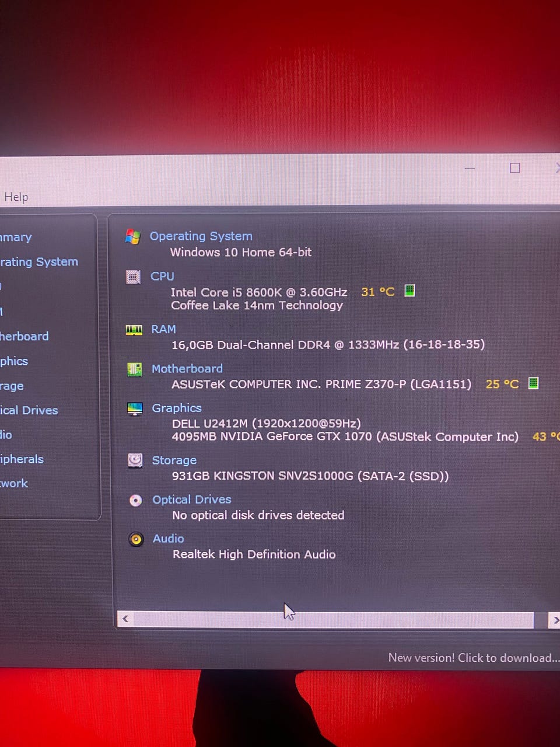
Task: Select Summary in the sidebar
Action: pos(16,237)
